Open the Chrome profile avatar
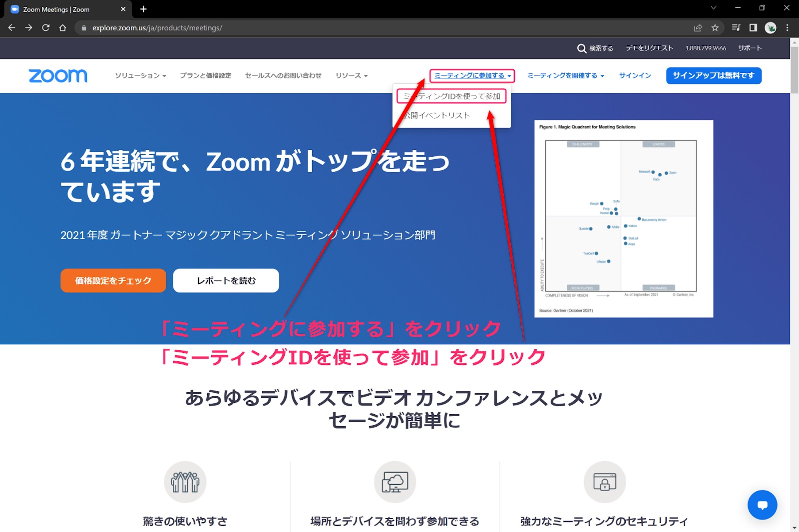Viewport: 799px width, 532px height. pos(771,28)
